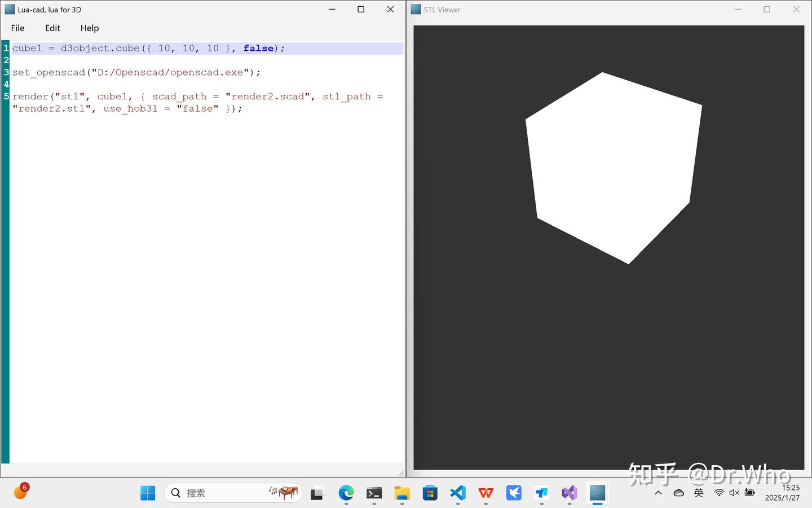Open the terminal from the taskbar

pos(374,493)
